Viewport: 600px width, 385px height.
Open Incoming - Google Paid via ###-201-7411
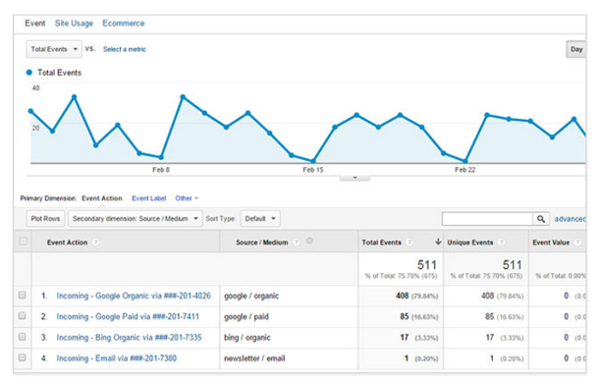[128, 316]
